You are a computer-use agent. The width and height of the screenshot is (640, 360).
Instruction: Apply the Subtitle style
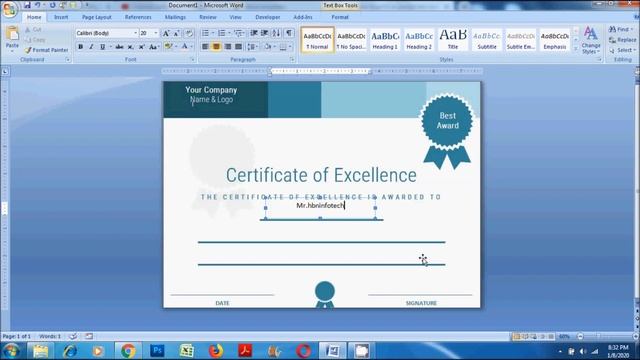pos(487,40)
